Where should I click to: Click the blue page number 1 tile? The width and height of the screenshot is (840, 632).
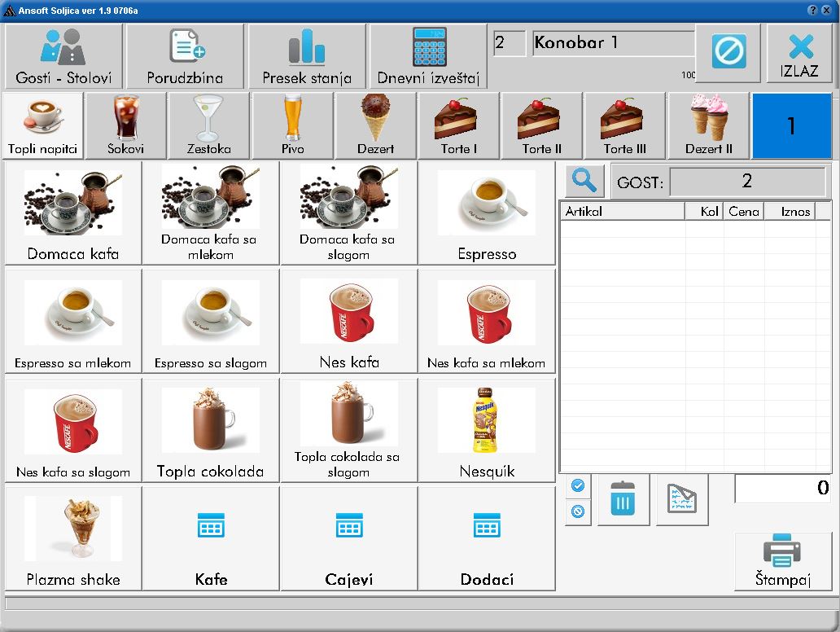(x=790, y=125)
